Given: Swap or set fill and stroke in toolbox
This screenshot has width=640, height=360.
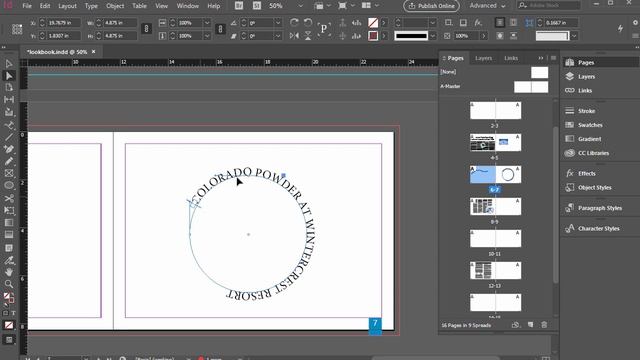Looking at the screenshot, I should (9, 298).
